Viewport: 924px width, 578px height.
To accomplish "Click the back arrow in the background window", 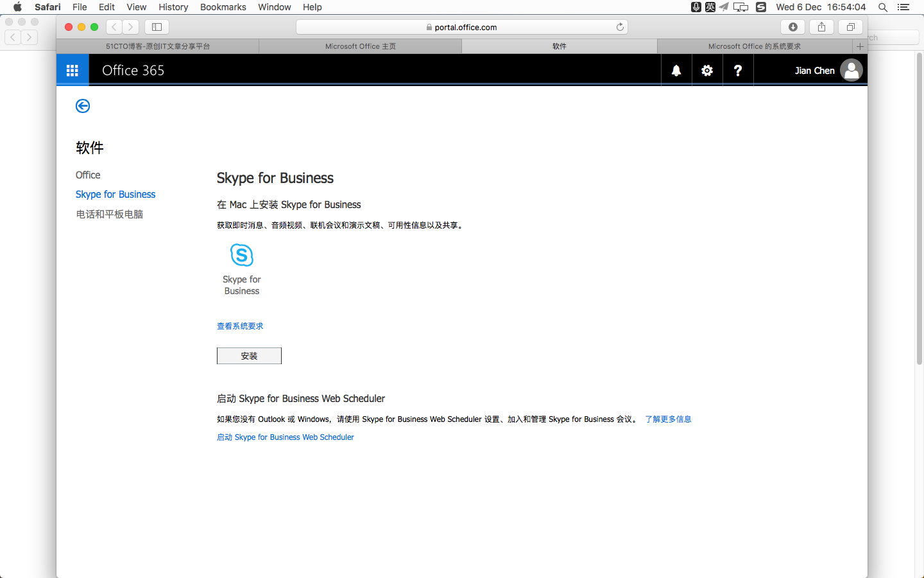I will pos(12,37).
